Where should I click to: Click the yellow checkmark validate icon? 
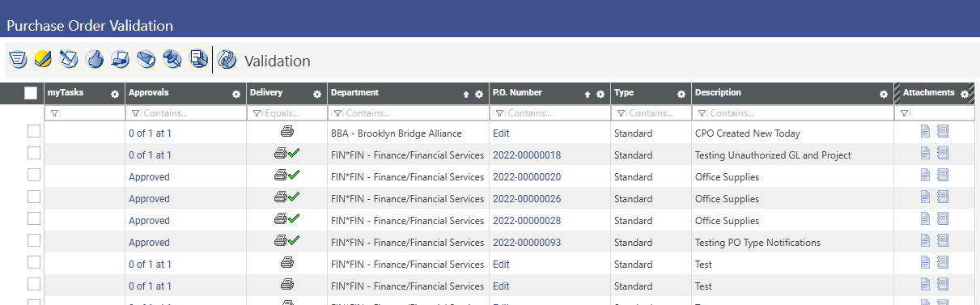click(x=43, y=59)
